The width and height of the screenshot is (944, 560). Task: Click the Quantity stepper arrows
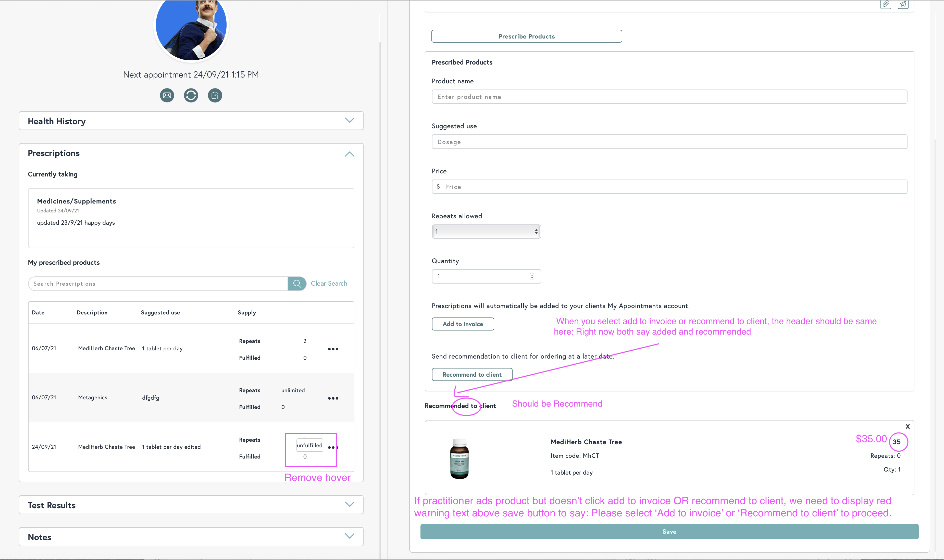[x=531, y=276]
